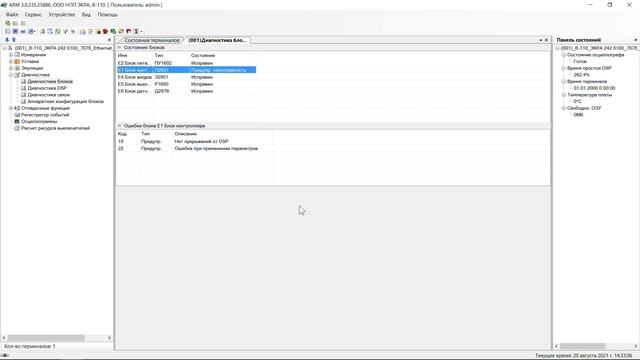Screen dimensions: 640x360
Task: Switch to the Состояния терминалов tab
Action: 151,40
